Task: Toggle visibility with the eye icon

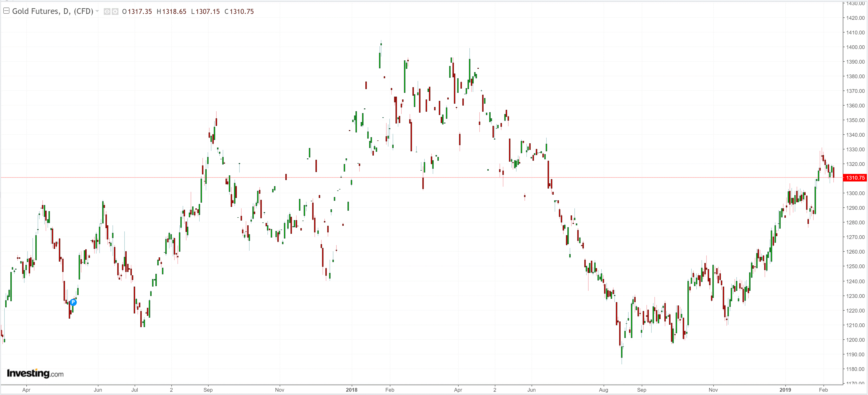Action: coord(107,12)
